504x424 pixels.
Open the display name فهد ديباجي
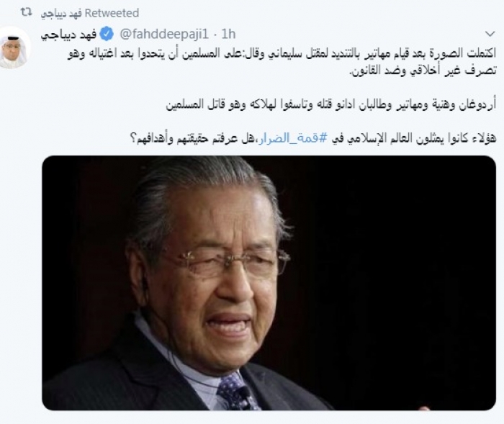point(68,34)
